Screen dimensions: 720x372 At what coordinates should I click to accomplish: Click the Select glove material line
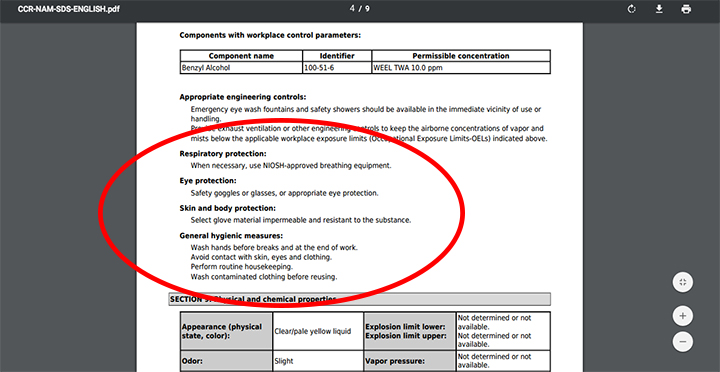point(301,220)
